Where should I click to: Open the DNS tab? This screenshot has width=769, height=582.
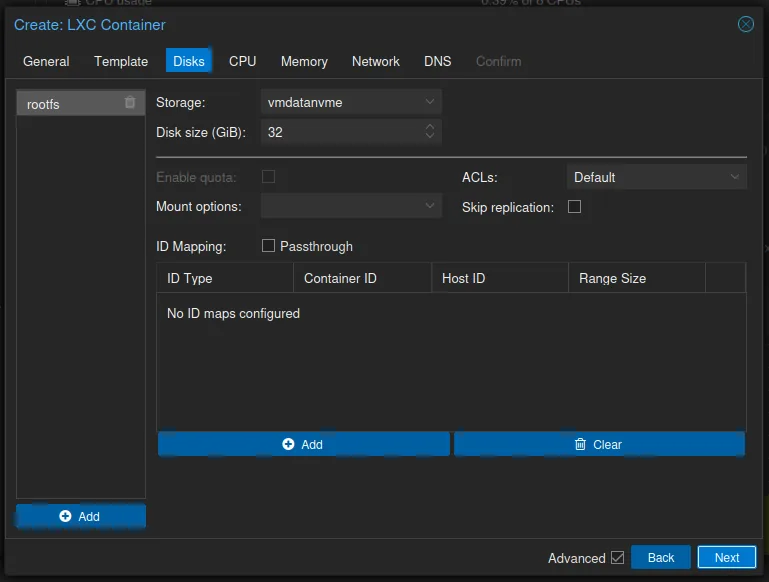[x=437, y=61]
